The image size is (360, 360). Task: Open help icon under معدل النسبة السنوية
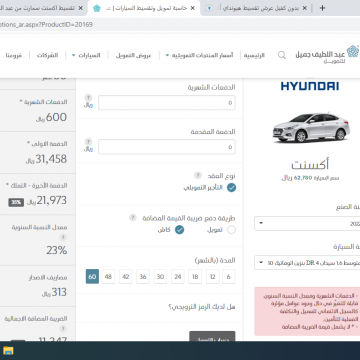(63, 237)
